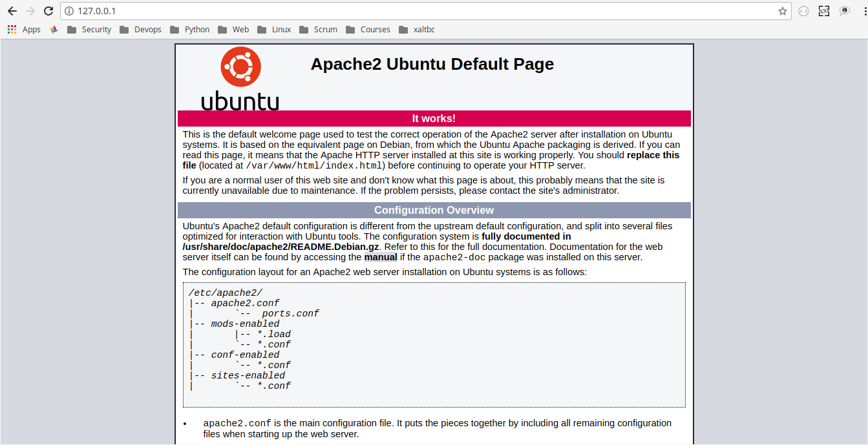Viewport: 868px width, 445px height.
Task: Click the forward navigation arrow
Action: [x=30, y=11]
